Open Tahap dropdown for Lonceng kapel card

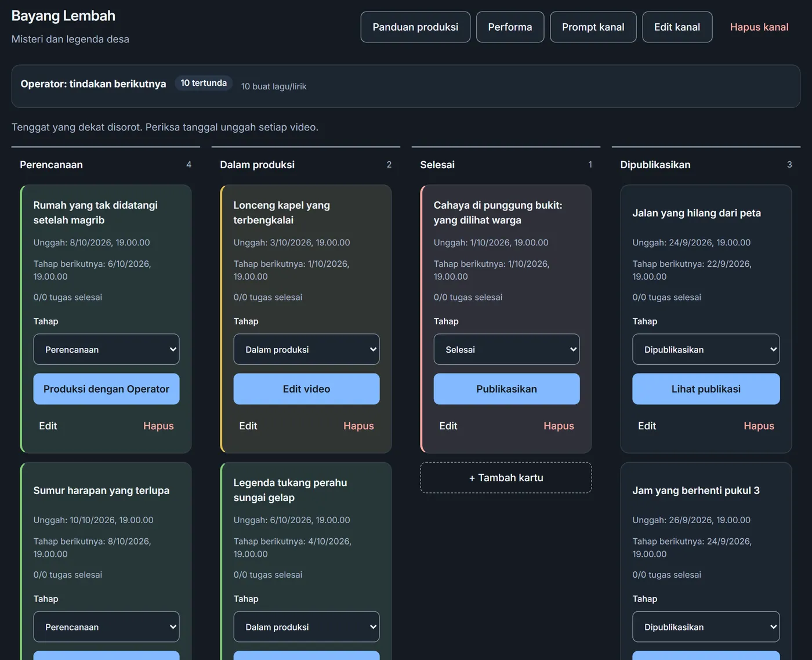point(306,349)
